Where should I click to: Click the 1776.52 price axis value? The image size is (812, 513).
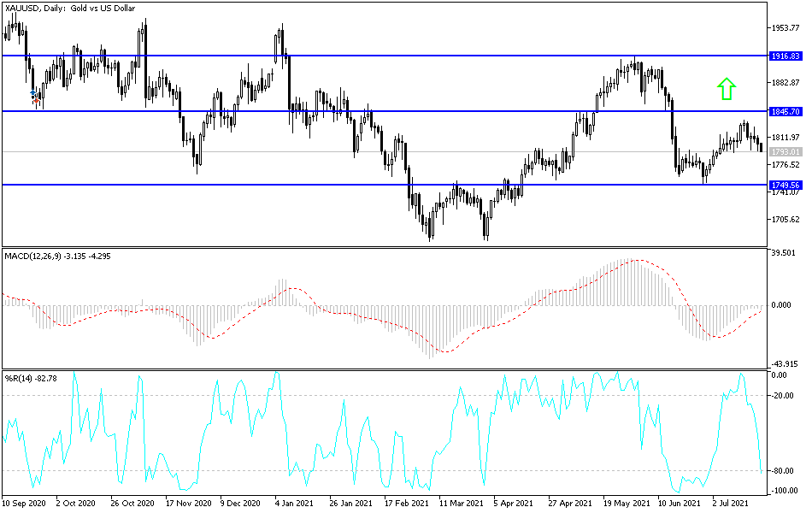[786, 165]
